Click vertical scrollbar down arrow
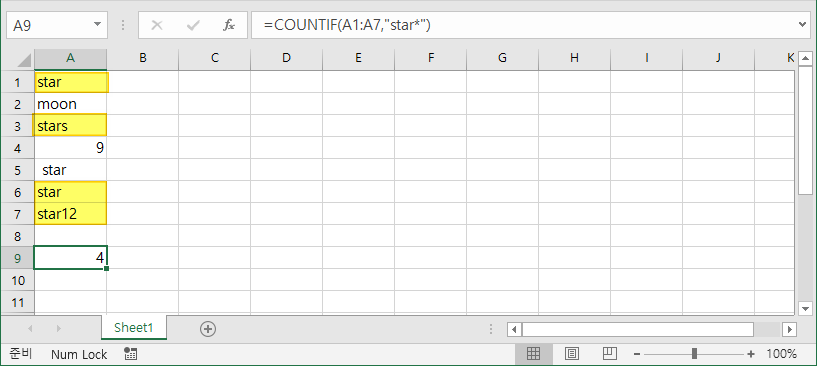Screen dimensions: 817x366 point(805,309)
